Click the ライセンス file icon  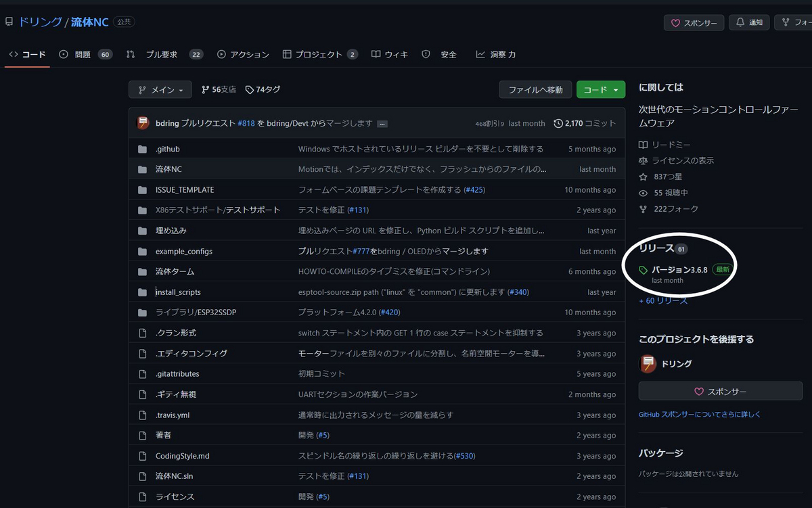(x=142, y=497)
